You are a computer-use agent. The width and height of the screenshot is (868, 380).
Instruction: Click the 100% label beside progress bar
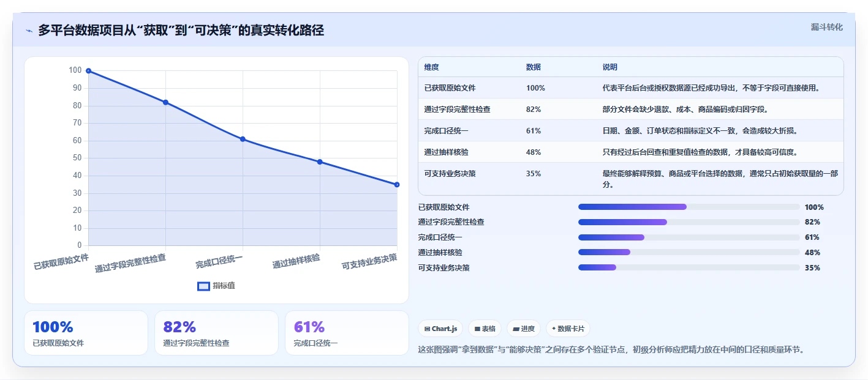pos(814,207)
